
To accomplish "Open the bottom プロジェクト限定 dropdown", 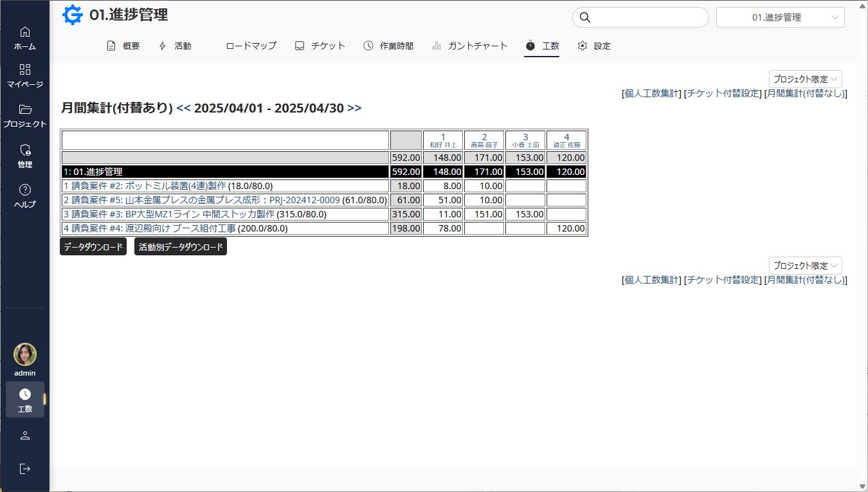I will point(805,266).
